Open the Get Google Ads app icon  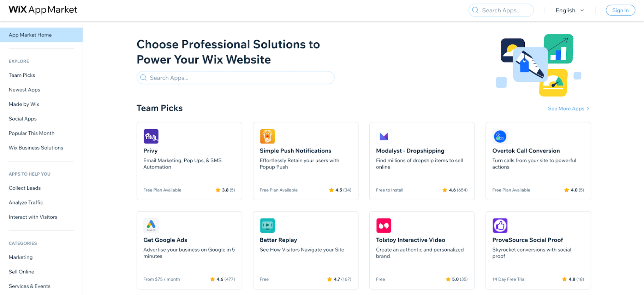point(151,225)
